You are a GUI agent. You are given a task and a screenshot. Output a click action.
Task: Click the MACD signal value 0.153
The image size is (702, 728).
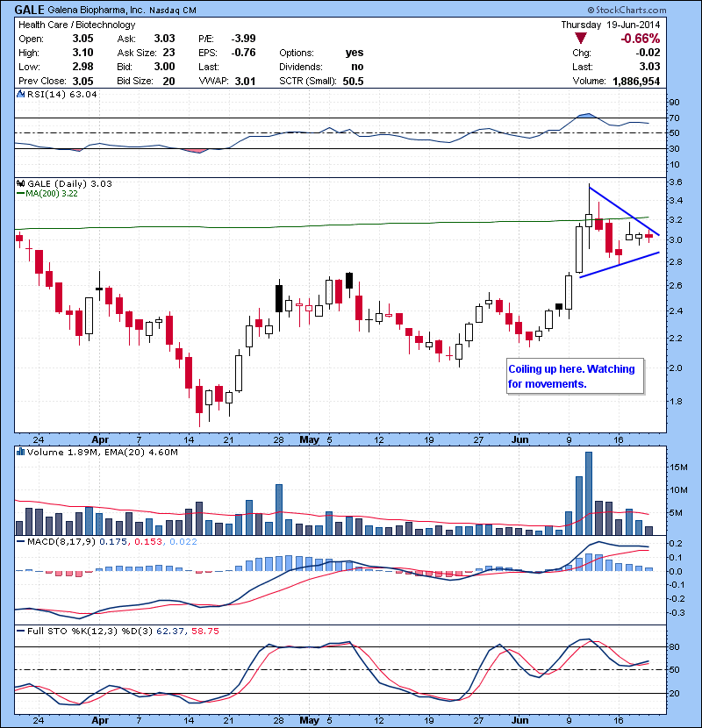coord(148,542)
